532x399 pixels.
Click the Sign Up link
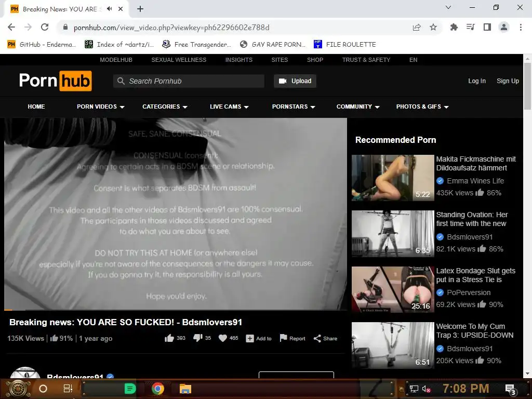tap(508, 81)
